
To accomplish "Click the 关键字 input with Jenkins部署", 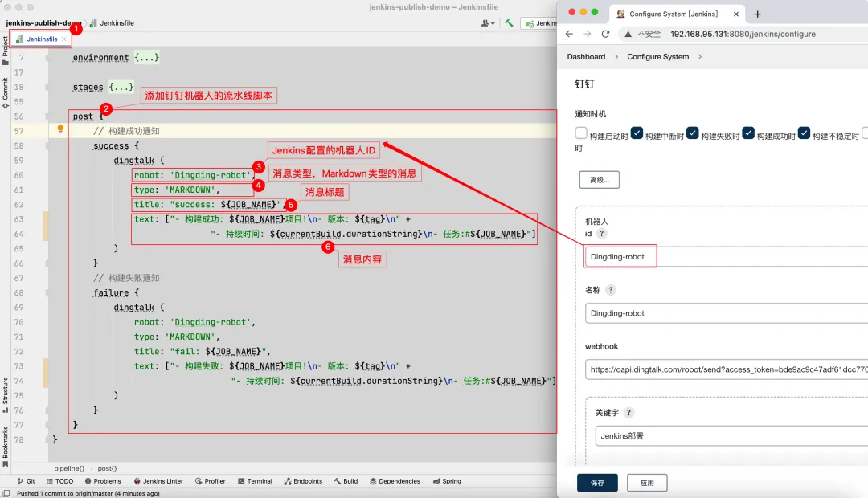I will [x=731, y=436].
